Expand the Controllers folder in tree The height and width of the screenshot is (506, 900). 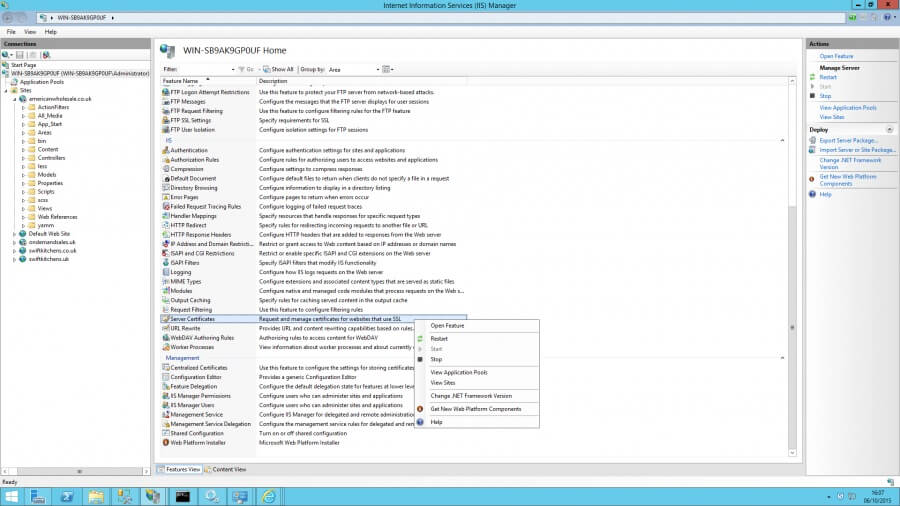tap(23, 158)
